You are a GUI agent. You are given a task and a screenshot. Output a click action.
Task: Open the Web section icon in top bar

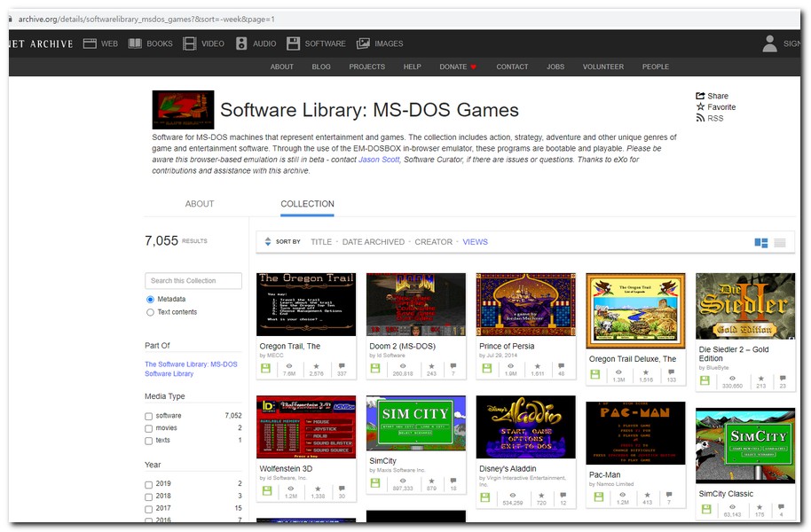pos(91,43)
